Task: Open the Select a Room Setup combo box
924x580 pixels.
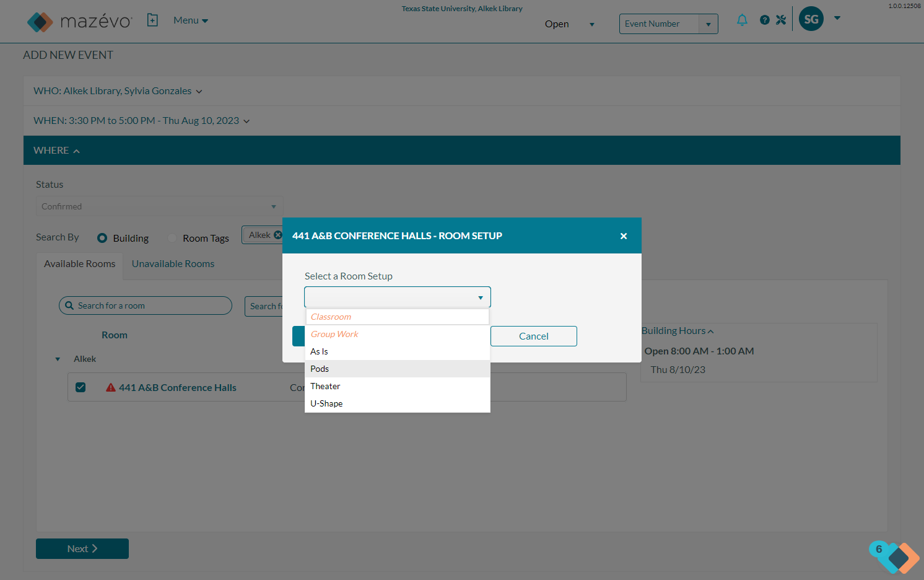Action: tap(398, 297)
